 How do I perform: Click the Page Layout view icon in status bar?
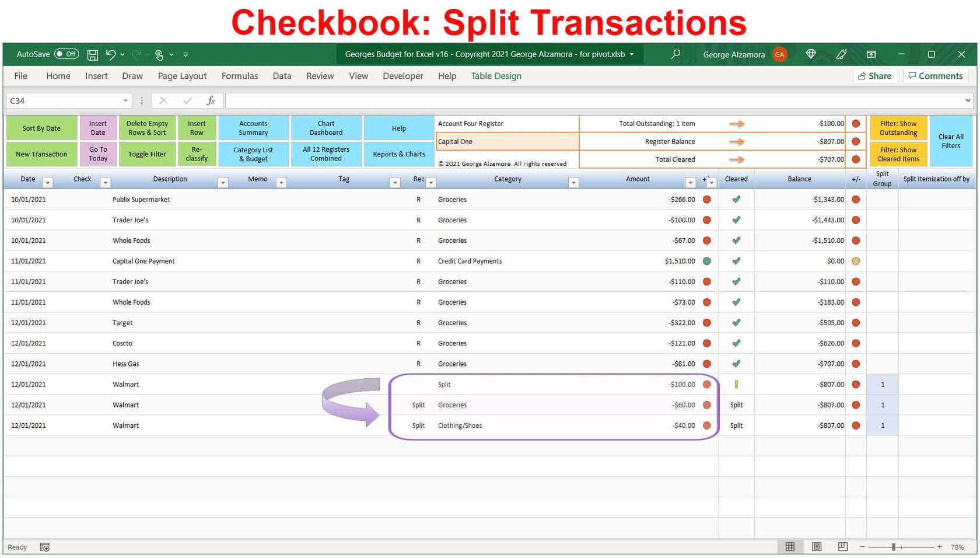[816, 547]
